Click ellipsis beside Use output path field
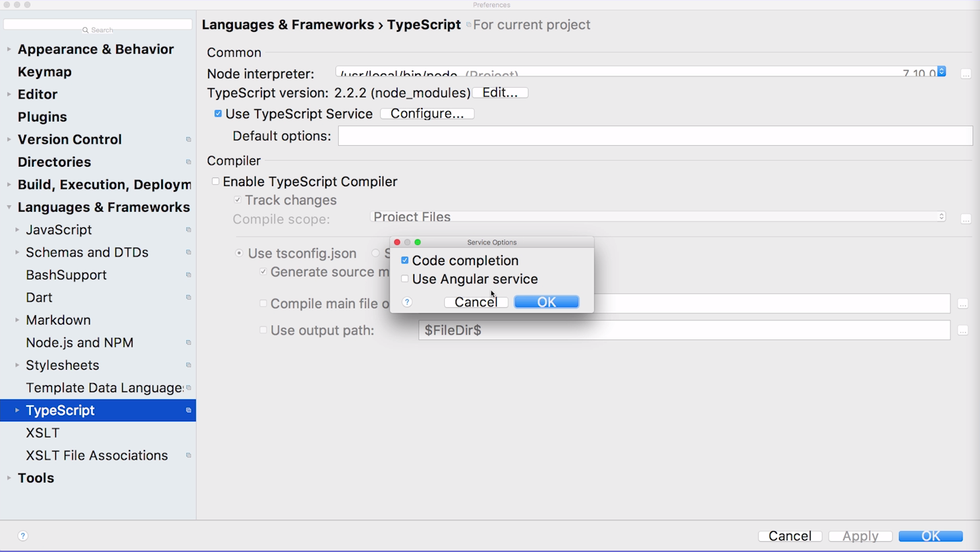 (963, 331)
